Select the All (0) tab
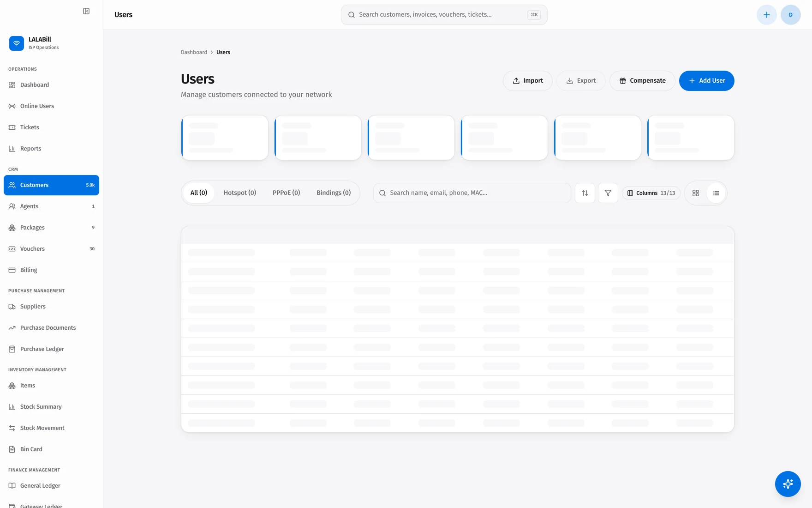 click(199, 193)
